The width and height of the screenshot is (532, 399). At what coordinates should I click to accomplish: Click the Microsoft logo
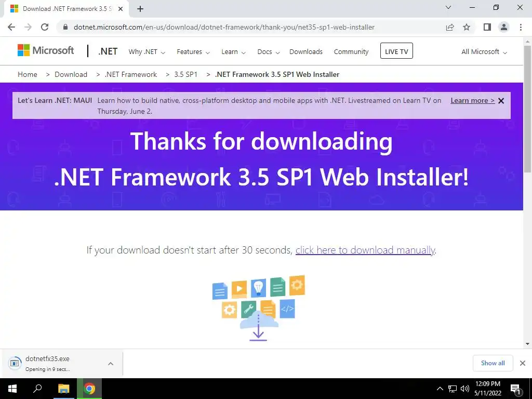click(x=46, y=50)
